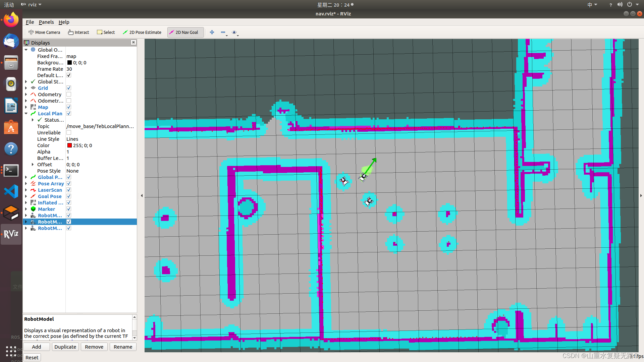Click the minus remove-tool icon in toolbar
Image resolution: width=644 pixels, height=362 pixels.
point(223,32)
